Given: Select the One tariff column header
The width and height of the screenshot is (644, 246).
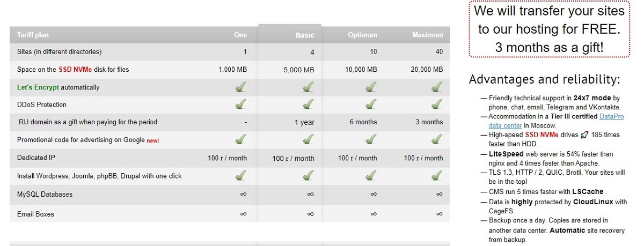Looking at the screenshot, I should tap(240, 35).
